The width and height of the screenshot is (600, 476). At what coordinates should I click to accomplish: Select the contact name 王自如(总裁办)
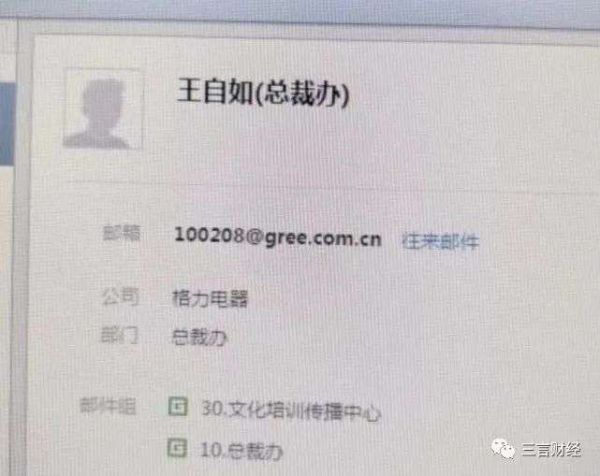(x=263, y=93)
